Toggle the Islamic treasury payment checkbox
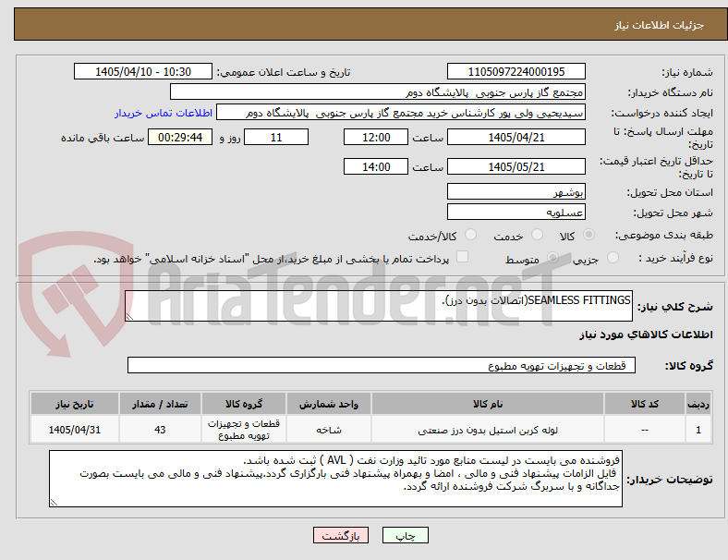The width and height of the screenshot is (728, 560). point(463,257)
